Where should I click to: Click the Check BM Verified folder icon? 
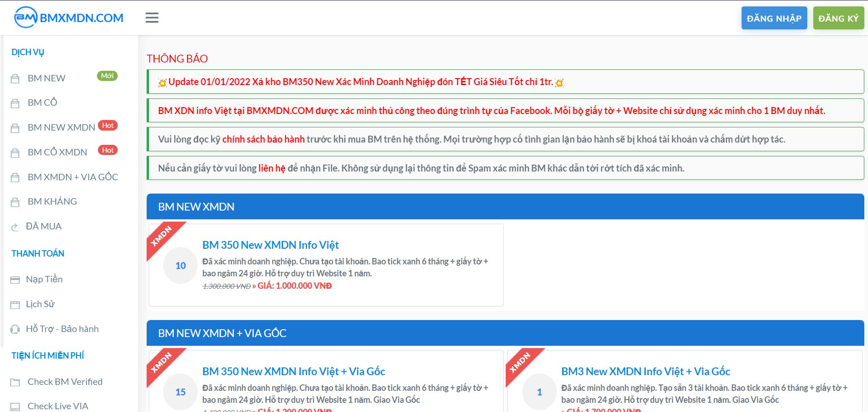[x=15, y=382]
